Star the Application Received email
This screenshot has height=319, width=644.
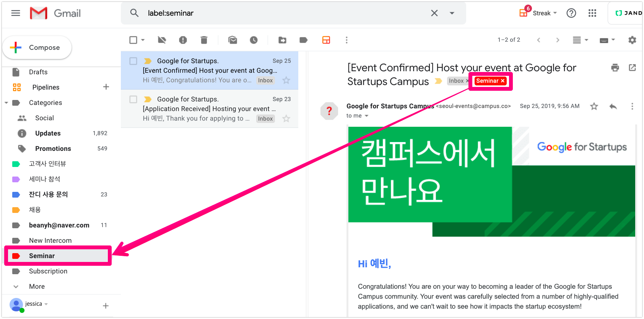tap(286, 118)
